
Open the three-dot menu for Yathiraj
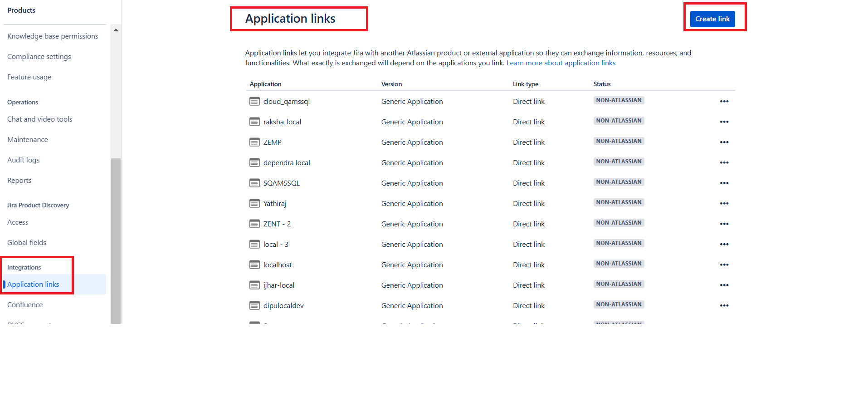[x=724, y=203]
